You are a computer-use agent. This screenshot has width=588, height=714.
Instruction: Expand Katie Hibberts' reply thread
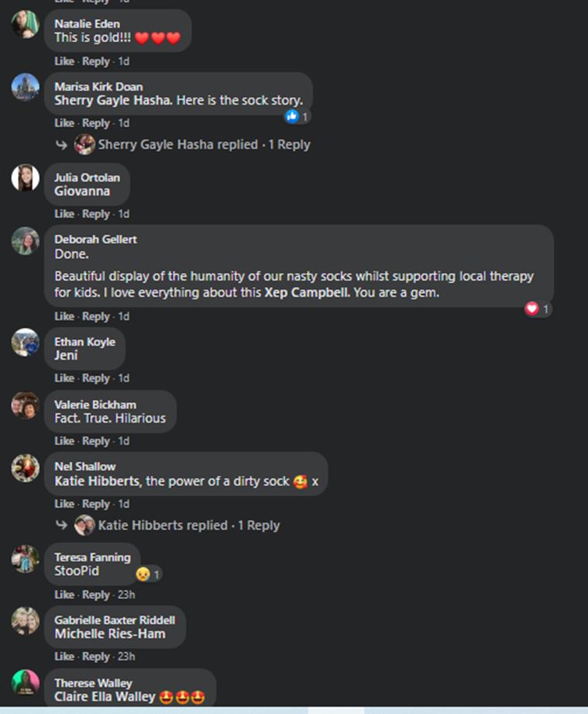pos(177,525)
